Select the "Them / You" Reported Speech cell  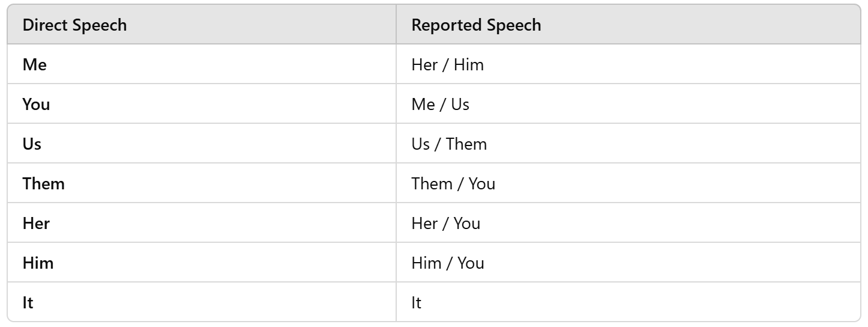[453, 184]
